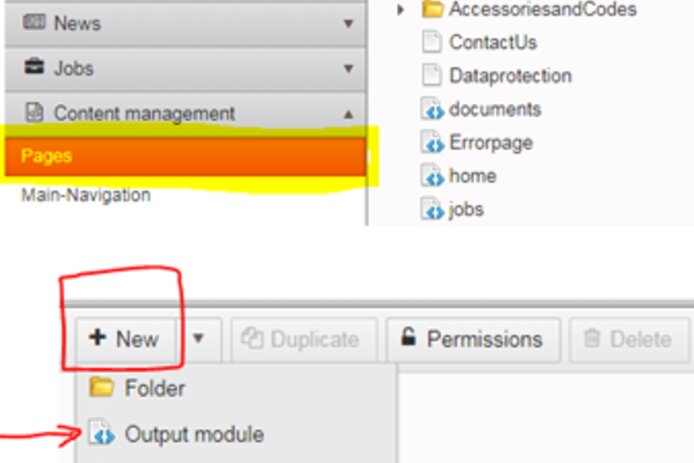
Task: Open Main-Navigation in the sidebar
Action: [86, 195]
